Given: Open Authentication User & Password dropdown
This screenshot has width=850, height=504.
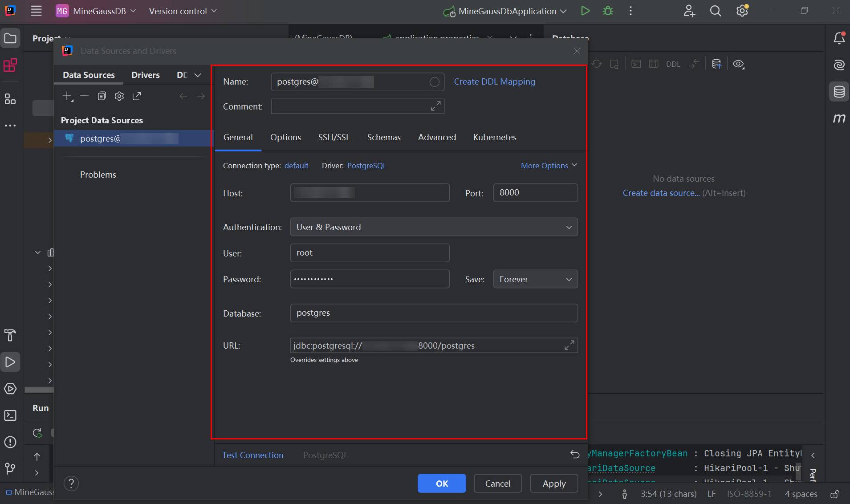Looking at the screenshot, I should 434,227.
